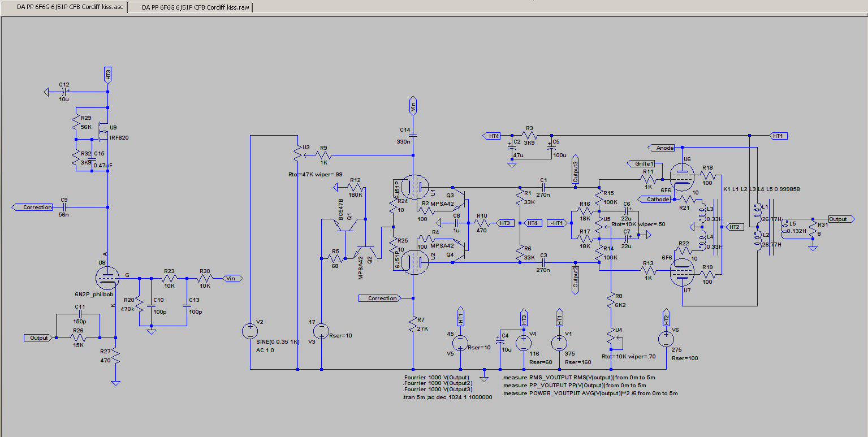The height and width of the screenshot is (437, 868).
Task: Click the U7 6F6 output tube
Action: pos(681,272)
